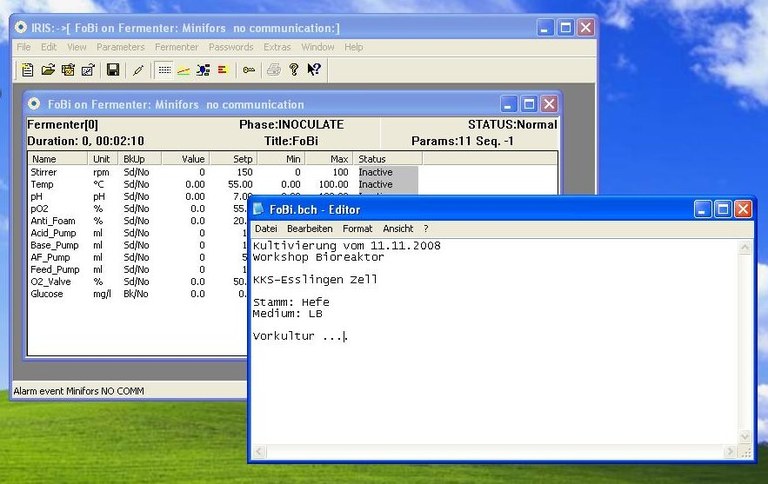Click the Alarm event Minifors NO COMM status
768x484 pixels.
(79, 391)
